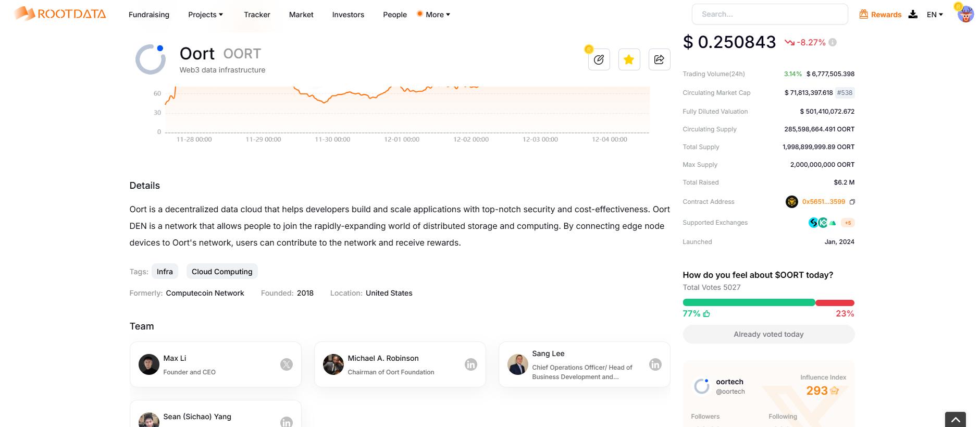Click the Infra tag
Image resolution: width=980 pixels, height=427 pixels.
point(165,271)
